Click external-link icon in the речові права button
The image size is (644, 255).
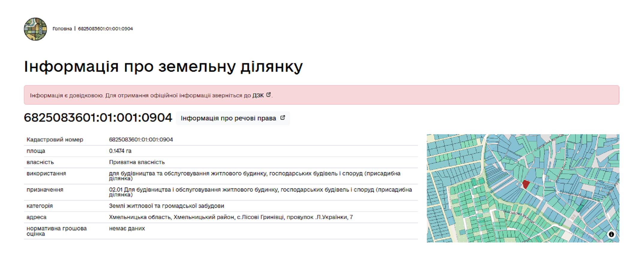(282, 118)
